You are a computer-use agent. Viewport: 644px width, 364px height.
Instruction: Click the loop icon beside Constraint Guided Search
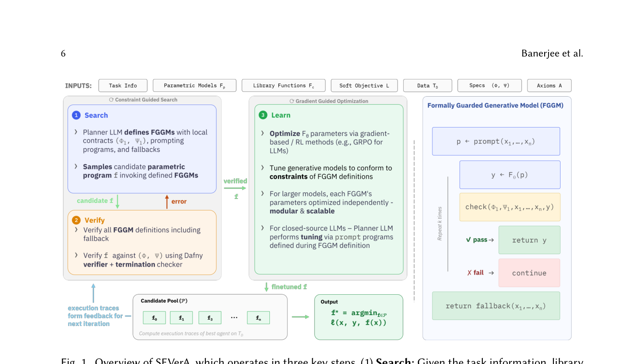(111, 100)
